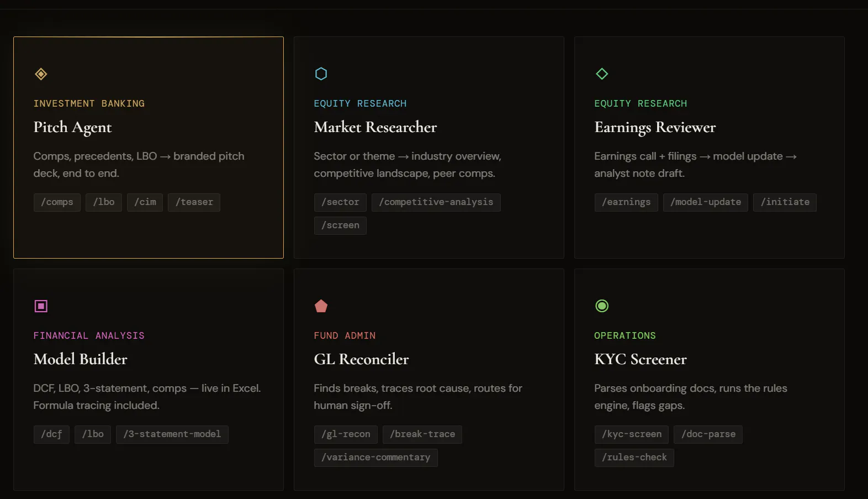
Task: Choose the /competitive-analysis command tag
Action: [436, 202]
